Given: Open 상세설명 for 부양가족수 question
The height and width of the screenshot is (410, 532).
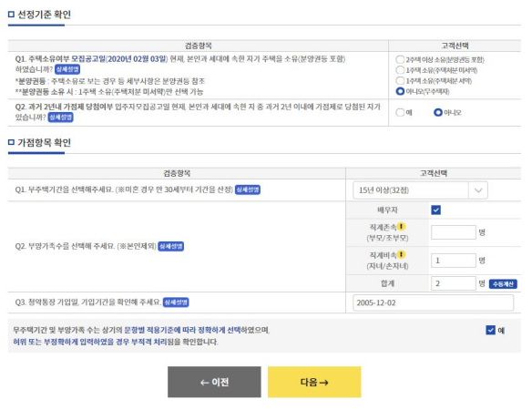Looking at the screenshot, I should (x=171, y=246).
